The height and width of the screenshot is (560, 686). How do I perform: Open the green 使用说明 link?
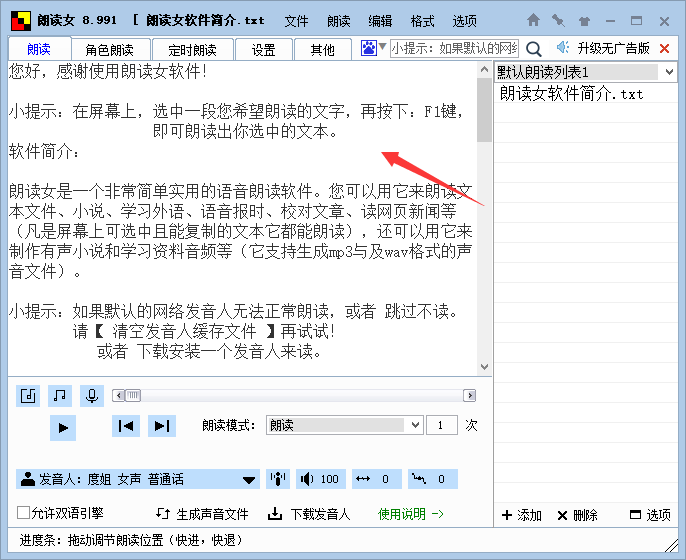(410, 514)
